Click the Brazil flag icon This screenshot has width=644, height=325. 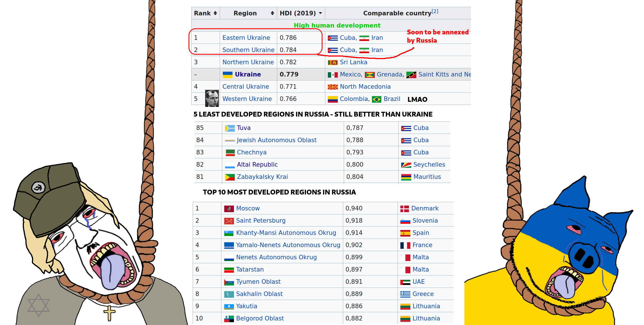pos(376,99)
